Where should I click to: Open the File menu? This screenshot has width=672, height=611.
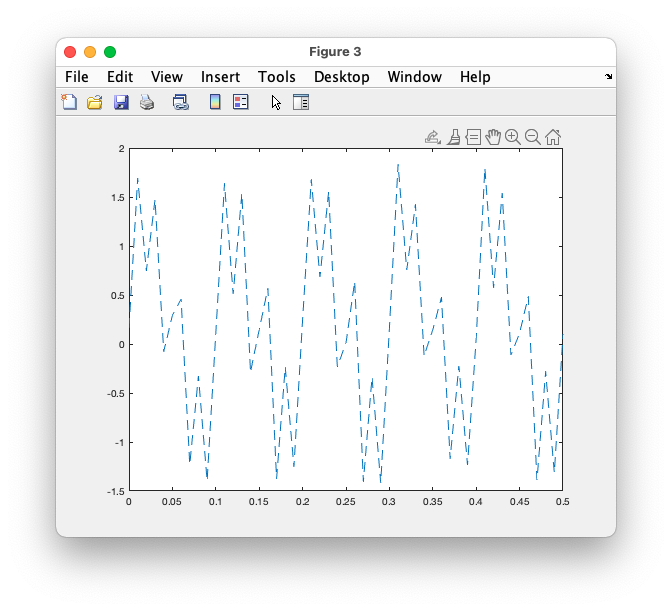(77, 77)
